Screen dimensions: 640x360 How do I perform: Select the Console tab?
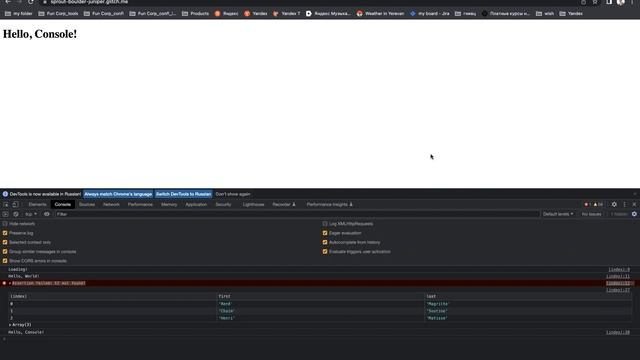63,204
